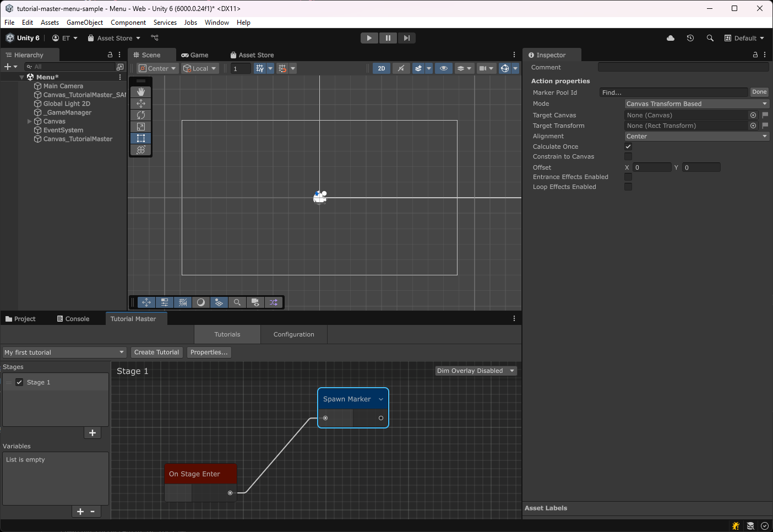Add a variable with plus button
773x532 pixels.
[x=80, y=512]
